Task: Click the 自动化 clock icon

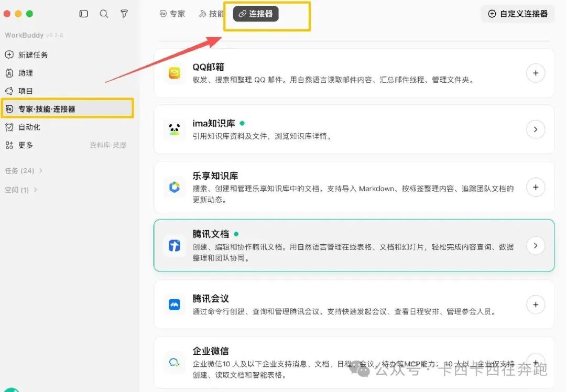Action: 9,127
